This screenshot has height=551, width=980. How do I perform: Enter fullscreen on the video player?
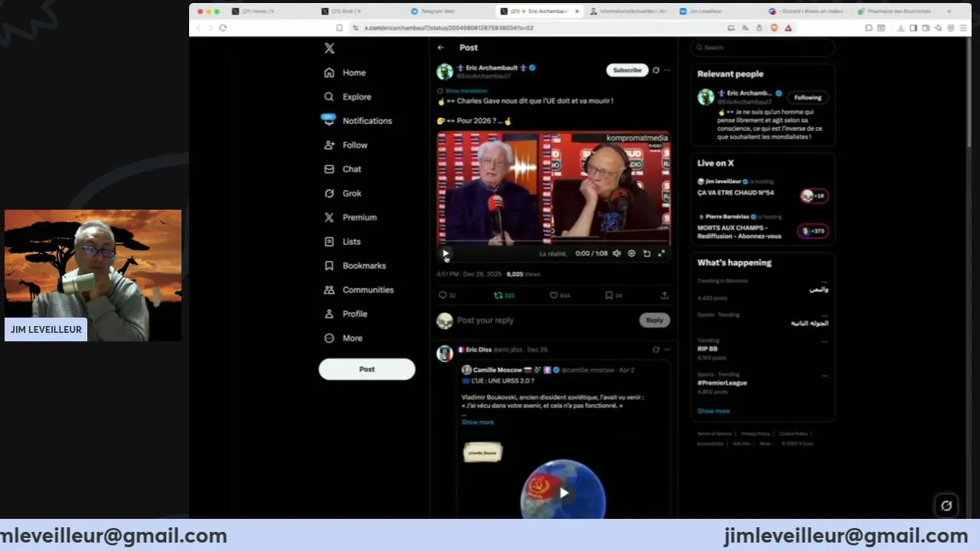click(661, 253)
